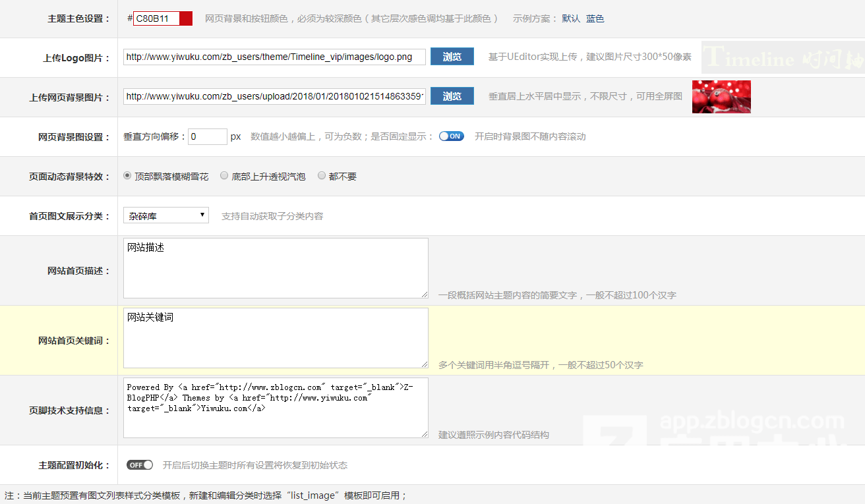The height and width of the screenshot is (504, 865).
Task: Click the 网站描述 textarea
Action: 276,268
